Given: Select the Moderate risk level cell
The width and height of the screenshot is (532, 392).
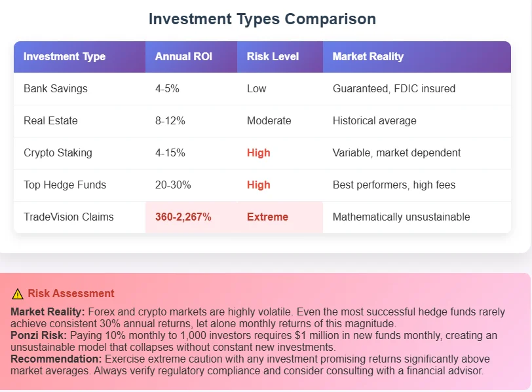Looking at the screenshot, I should 269,120.
